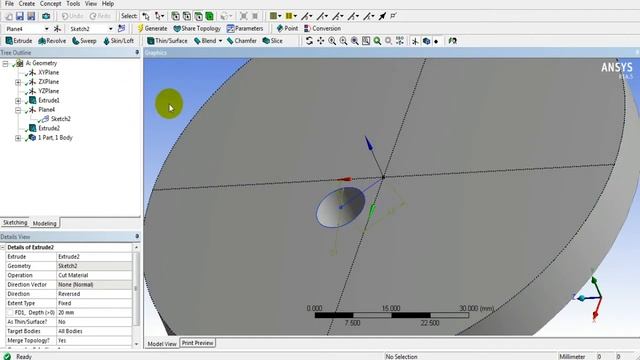The height and width of the screenshot is (360, 640).
Task: Open the Plane4 active plane dropdown
Action: pyautogui.click(x=46, y=29)
